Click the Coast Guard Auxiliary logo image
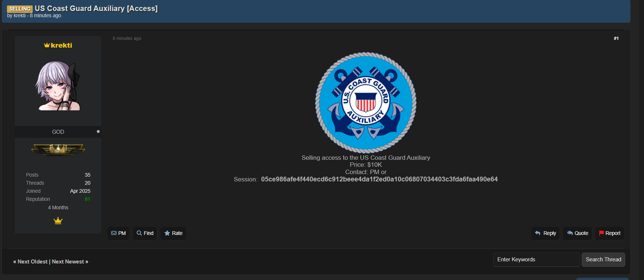This screenshot has width=644, height=280. [x=366, y=102]
